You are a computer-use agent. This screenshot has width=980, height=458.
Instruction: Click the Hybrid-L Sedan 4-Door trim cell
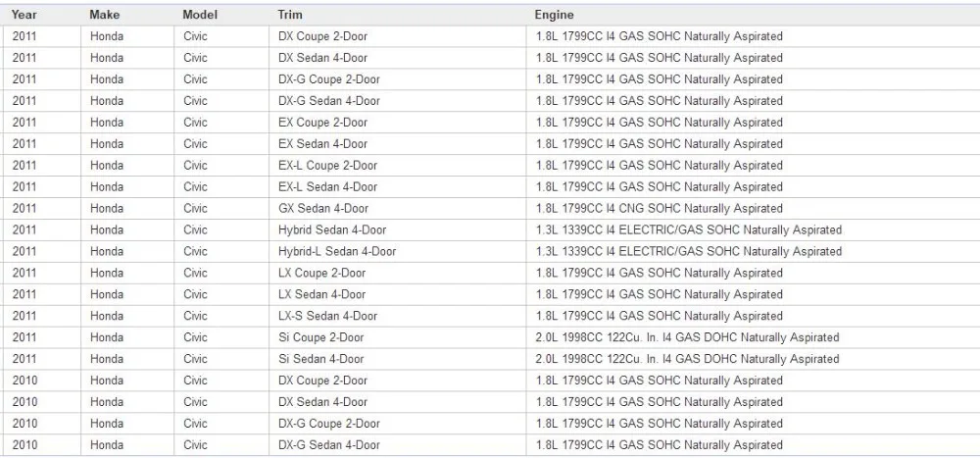(x=398, y=251)
